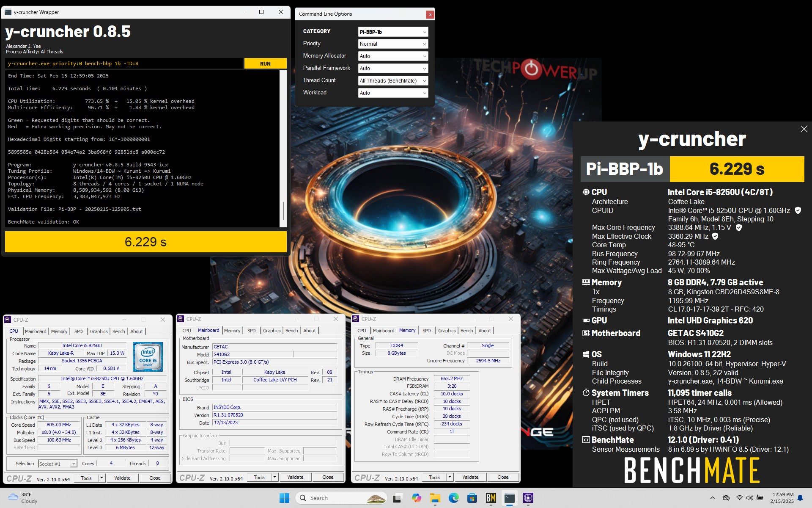The height and width of the screenshot is (508, 812).
Task: Open Graphics tab in CPU-Z Mainboard window
Action: click(x=272, y=331)
